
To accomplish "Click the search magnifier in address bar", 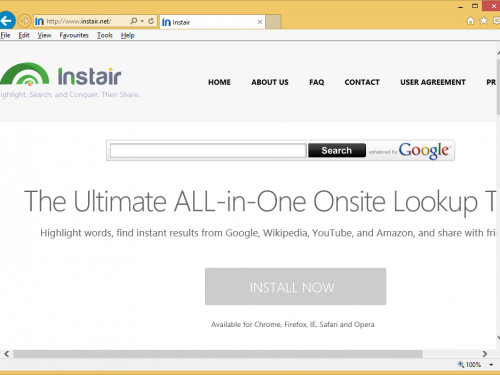I will pyautogui.click(x=133, y=21).
